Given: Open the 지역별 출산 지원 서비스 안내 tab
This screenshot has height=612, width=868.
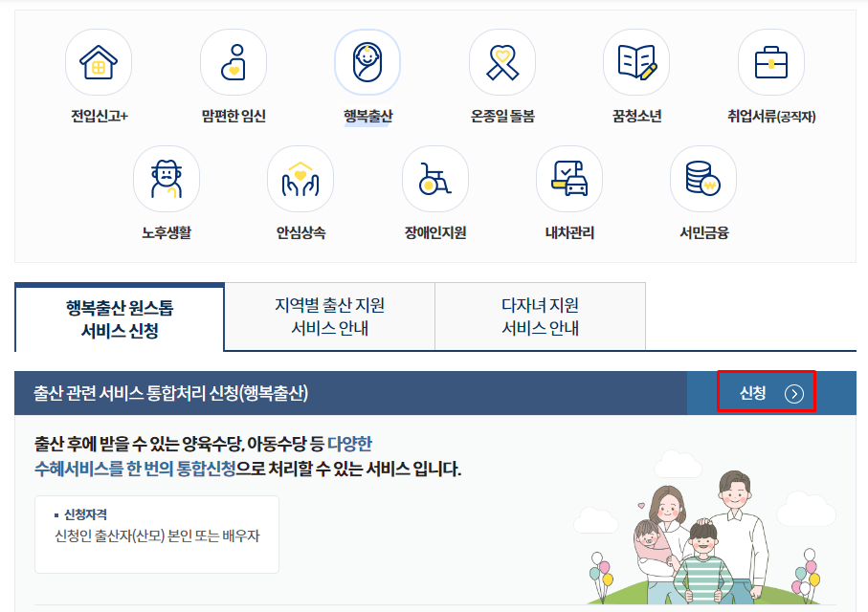Looking at the screenshot, I should pyautogui.click(x=330, y=317).
